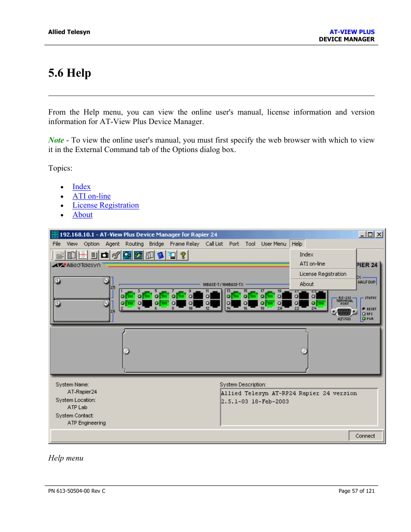Click the red-line resize toolbar icon

[83, 255]
